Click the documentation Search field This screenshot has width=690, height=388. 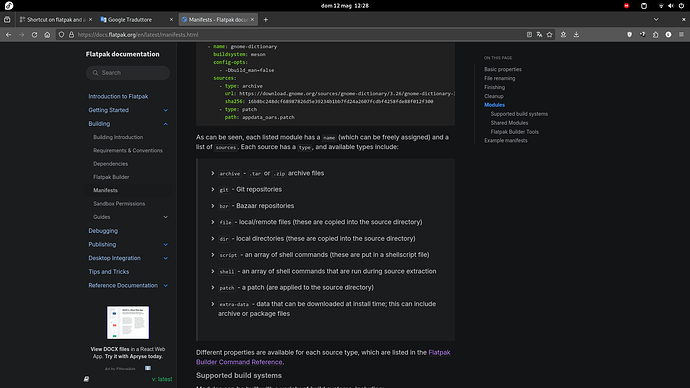[128, 73]
